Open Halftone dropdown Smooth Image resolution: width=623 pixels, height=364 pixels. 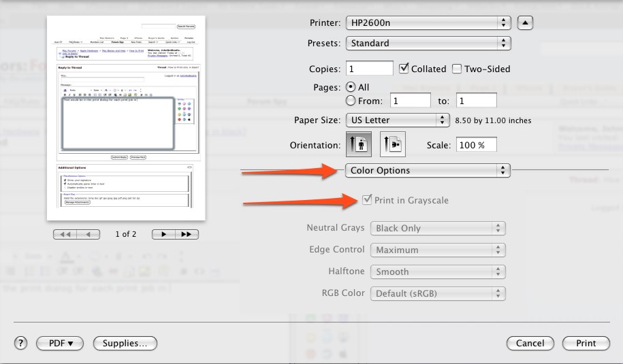coord(438,272)
